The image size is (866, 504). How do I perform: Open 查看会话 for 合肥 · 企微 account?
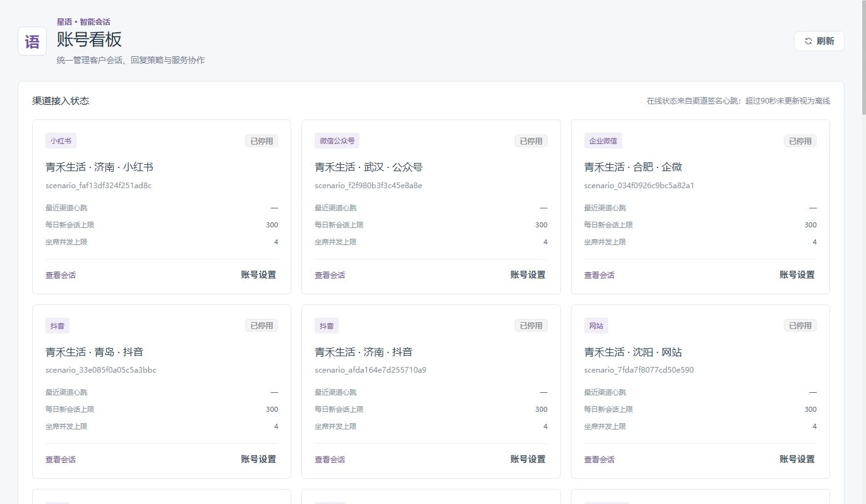(x=599, y=275)
